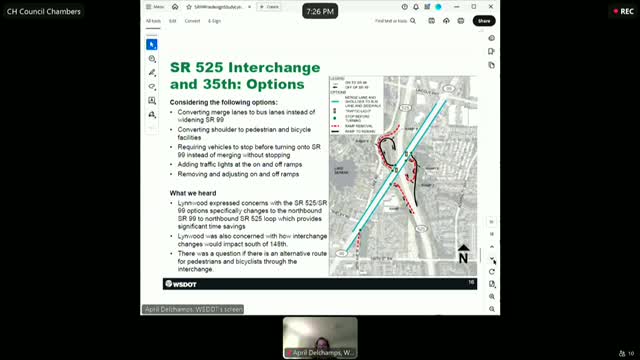Click 'Adding traffic lights' bullet text

point(240,164)
